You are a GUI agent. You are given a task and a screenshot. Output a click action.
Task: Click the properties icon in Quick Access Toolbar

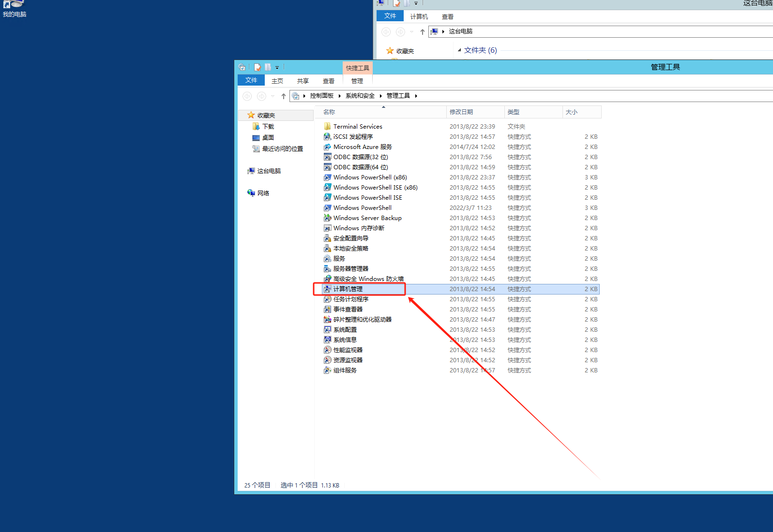(258, 67)
